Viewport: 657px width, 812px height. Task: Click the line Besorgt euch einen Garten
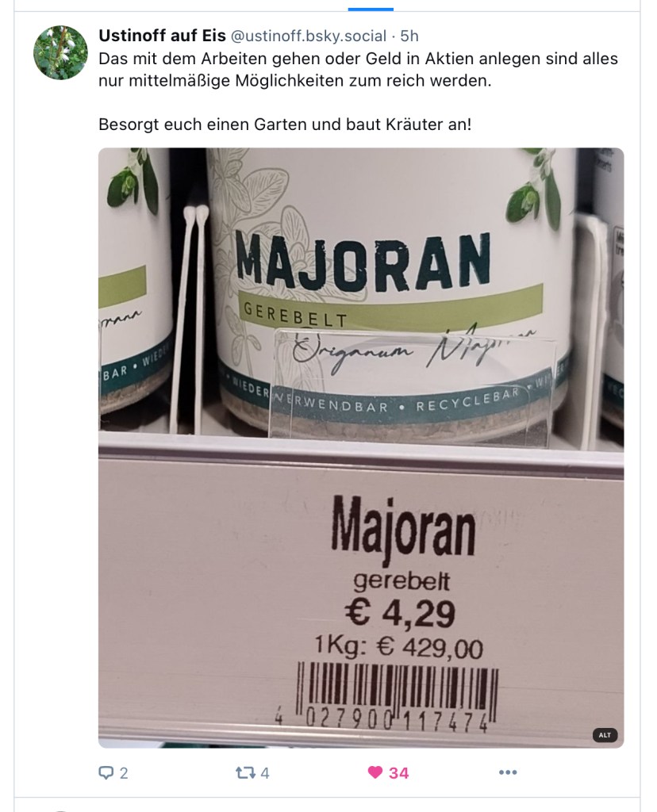pos(285,124)
